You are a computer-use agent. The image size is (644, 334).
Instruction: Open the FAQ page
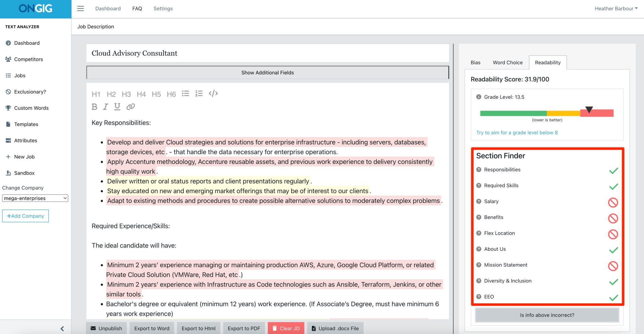tap(137, 8)
